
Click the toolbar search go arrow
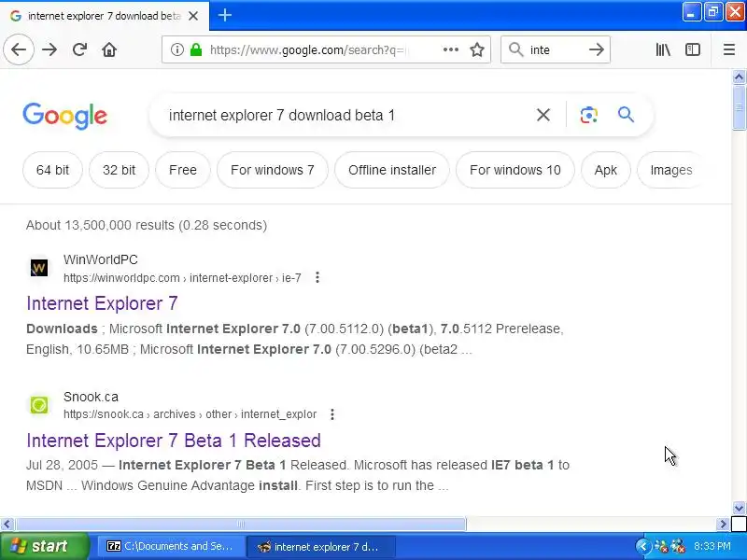(x=596, y=49)
